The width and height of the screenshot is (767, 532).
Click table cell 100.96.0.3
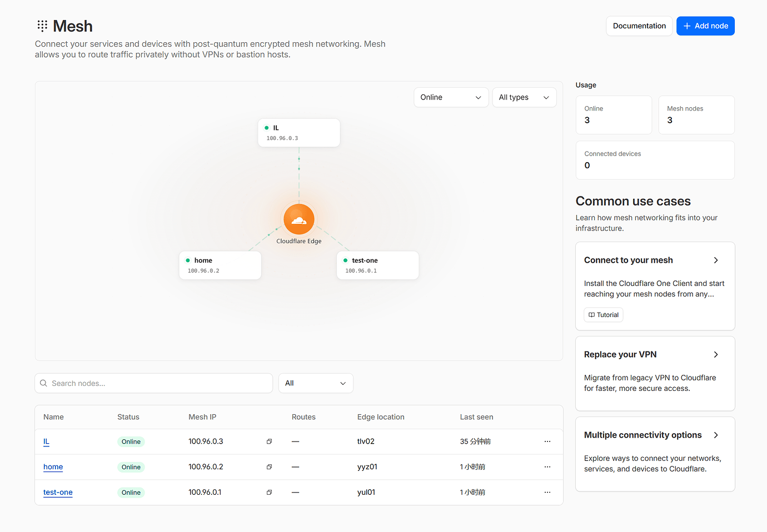click(x=206, y=441)
